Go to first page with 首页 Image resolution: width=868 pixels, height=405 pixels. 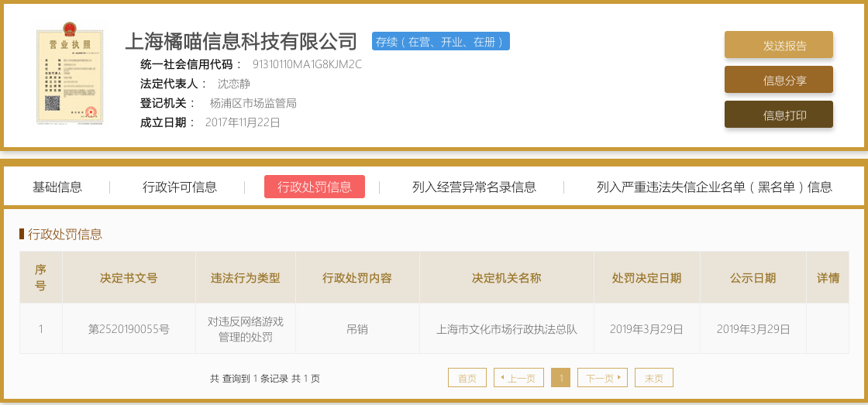coord(467,378)
